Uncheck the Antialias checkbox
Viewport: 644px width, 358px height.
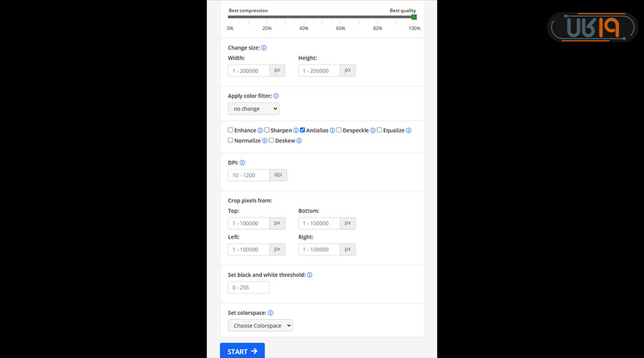tap(303, 130)
